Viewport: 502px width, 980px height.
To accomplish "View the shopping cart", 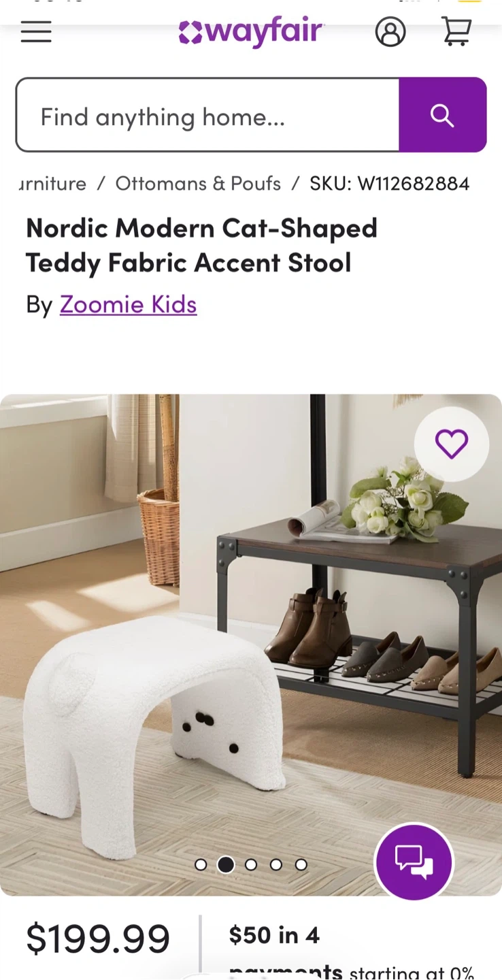I will 457,32.
